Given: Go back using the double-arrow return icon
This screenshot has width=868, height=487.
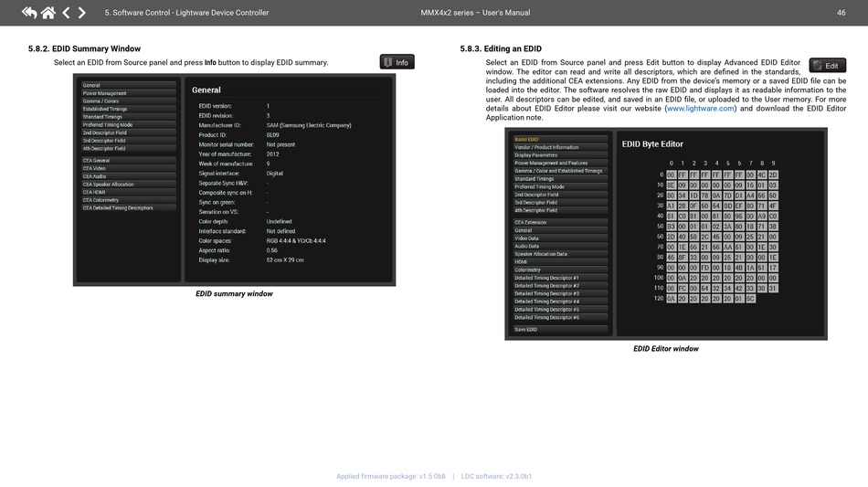Looking at the screenshot, I should pos(29,12).
